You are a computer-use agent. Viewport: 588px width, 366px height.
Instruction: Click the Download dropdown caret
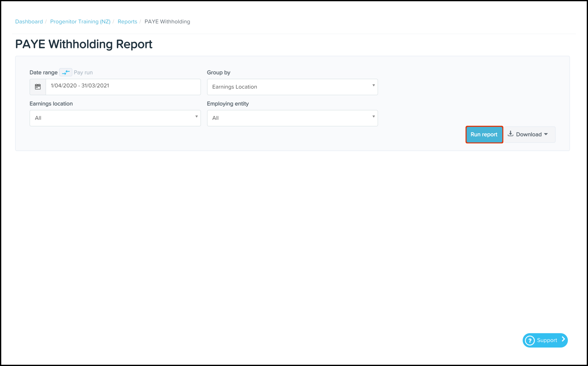click(x=546, y=134)
